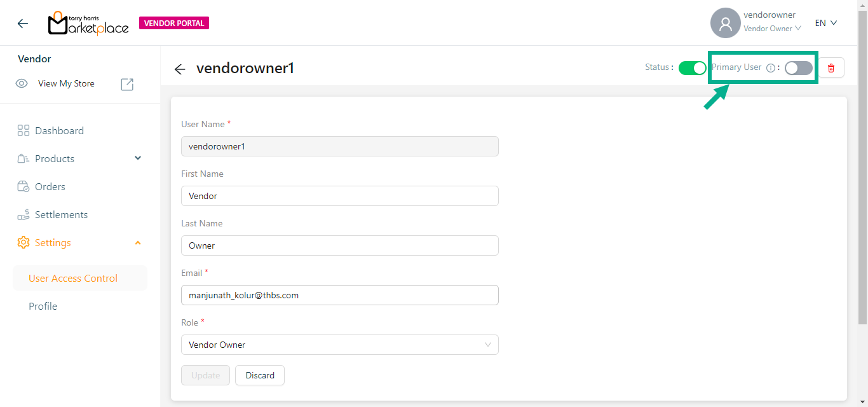Click the red delete user trash icon
868x407 pixels.
click(x=831, y=68)
